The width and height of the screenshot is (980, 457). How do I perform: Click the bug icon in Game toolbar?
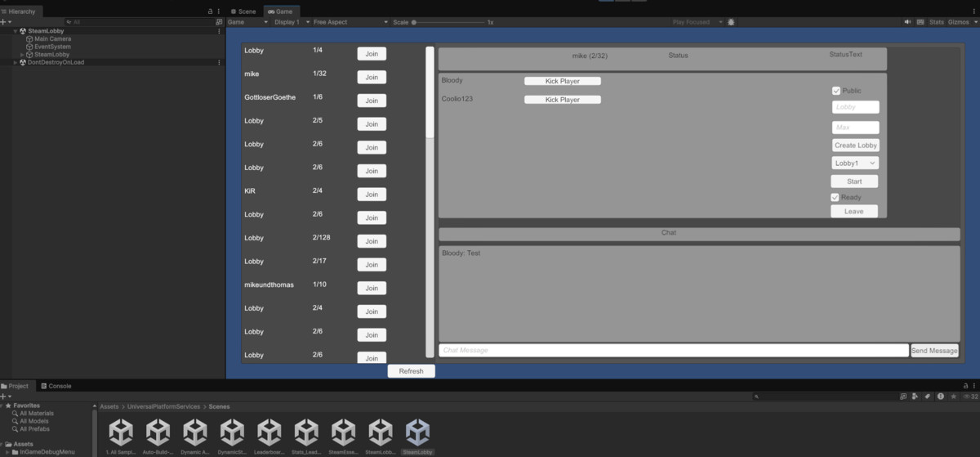pyautogui.click(x=731, y=22)
